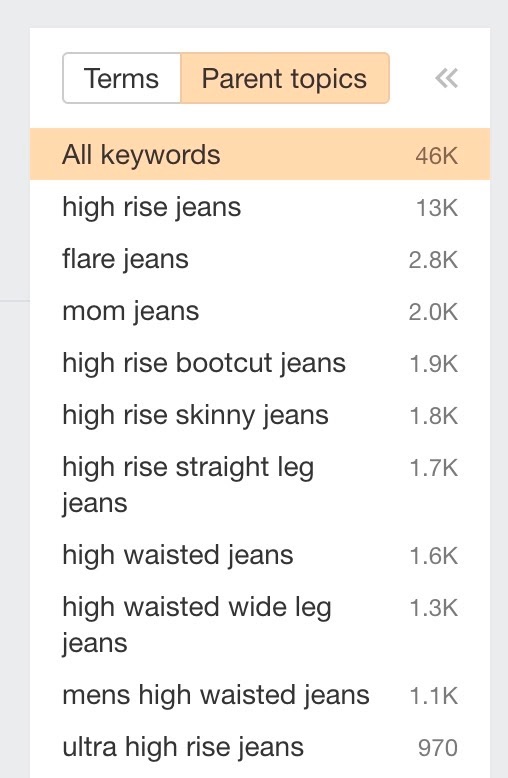Click the 2.8K count beside flare jeans
The image size is (508, 778).
coord(433,260)
